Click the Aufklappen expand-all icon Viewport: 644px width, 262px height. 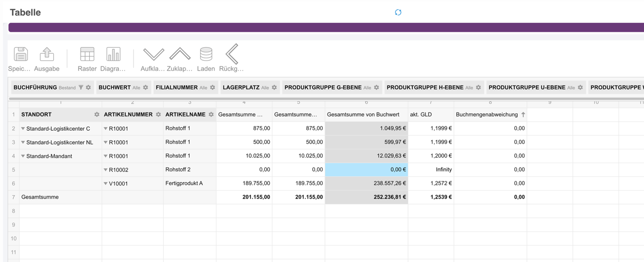(153, 54)
